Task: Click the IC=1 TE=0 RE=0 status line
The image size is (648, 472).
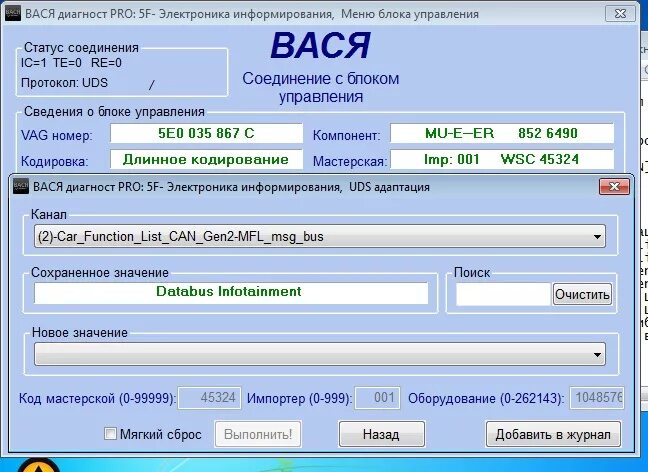Action: (x=71, y=63)
